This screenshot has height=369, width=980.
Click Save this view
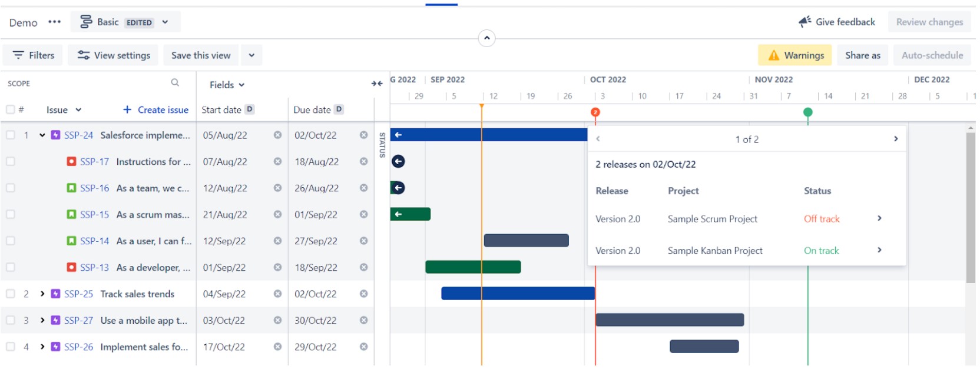[201, 55]
